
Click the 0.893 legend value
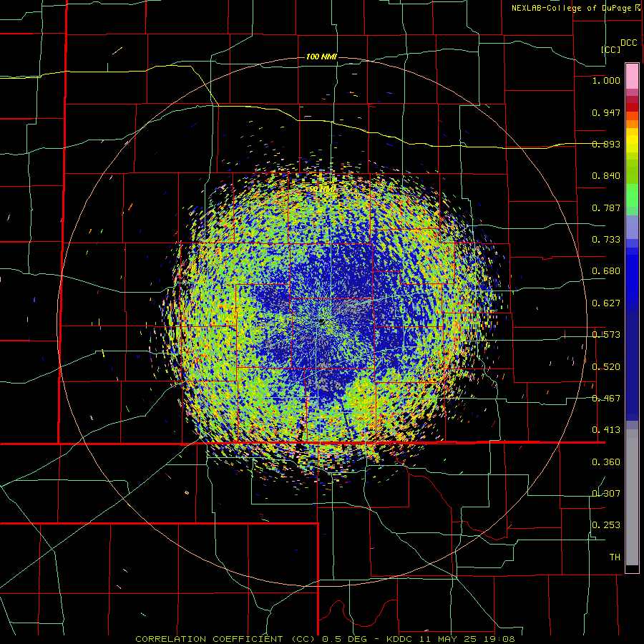[606, 144]
